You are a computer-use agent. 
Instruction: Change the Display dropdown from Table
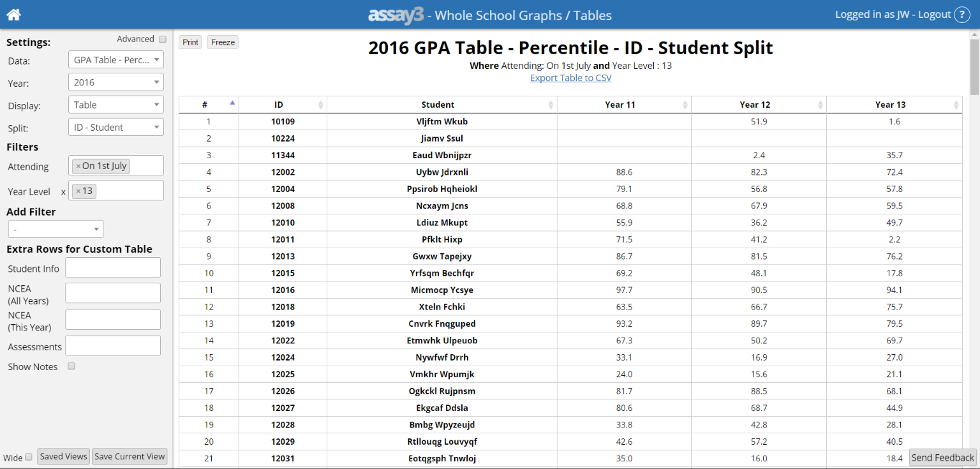115,104
